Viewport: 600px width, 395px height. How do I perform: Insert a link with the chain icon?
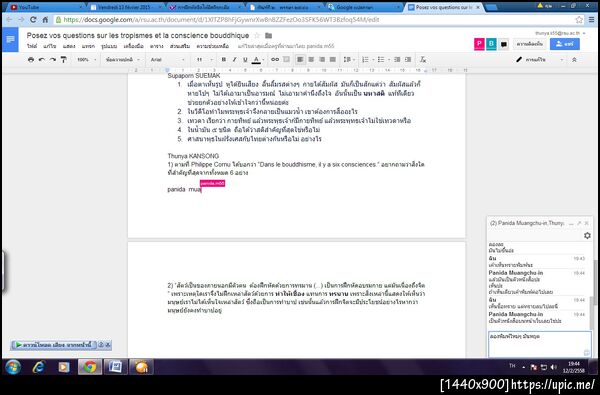coord(275,60)
